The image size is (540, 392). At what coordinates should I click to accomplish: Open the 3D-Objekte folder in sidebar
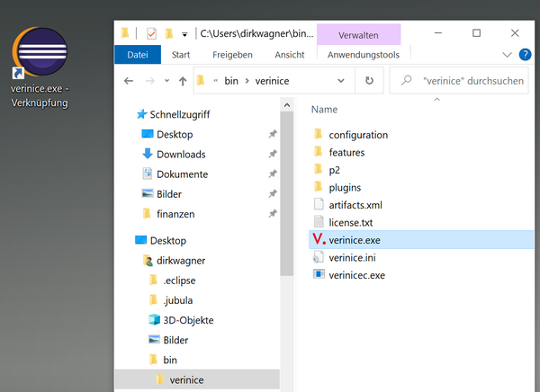pos(187,320)
